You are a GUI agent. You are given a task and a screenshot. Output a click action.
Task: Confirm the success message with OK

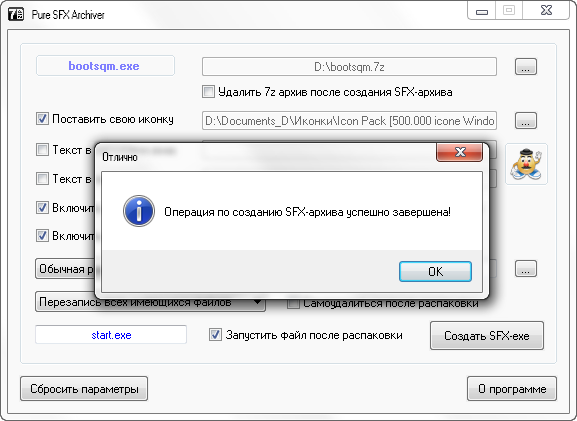(435, 272)
